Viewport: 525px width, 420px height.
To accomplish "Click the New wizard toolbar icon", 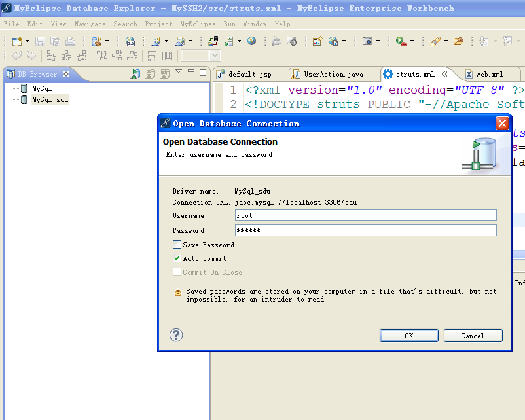I will point(17,41).
